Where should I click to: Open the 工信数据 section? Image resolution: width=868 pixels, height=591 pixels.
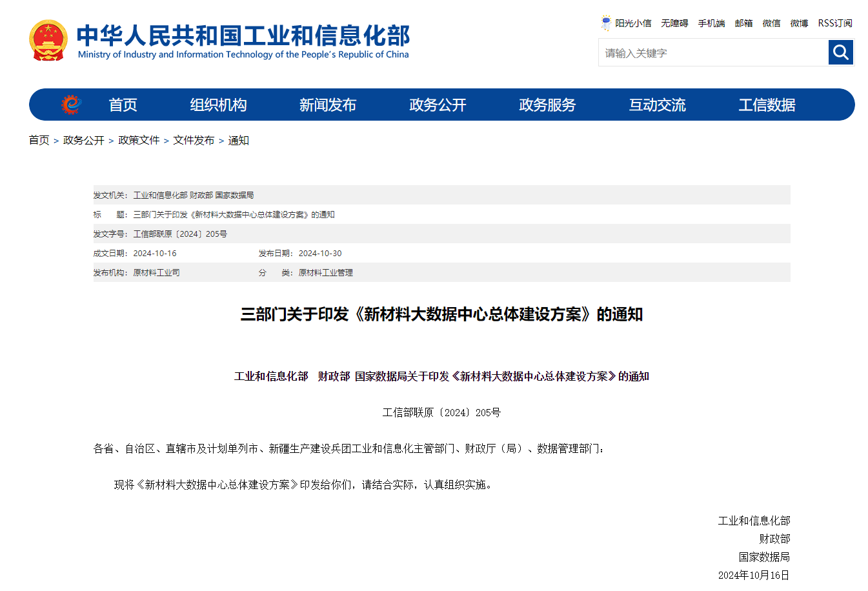[x=766, y=105]
